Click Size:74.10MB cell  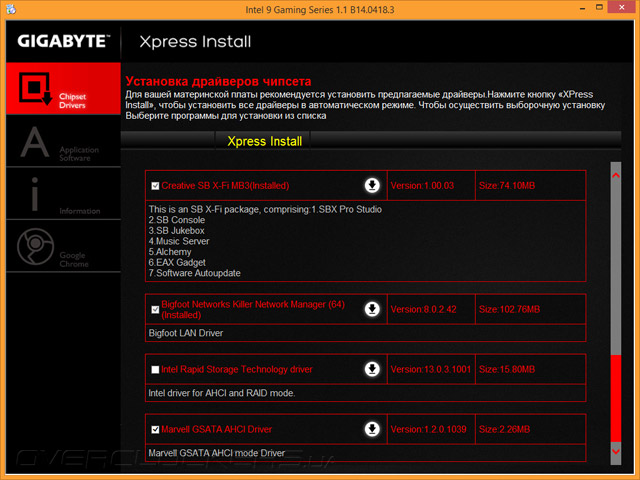(531, 186)
